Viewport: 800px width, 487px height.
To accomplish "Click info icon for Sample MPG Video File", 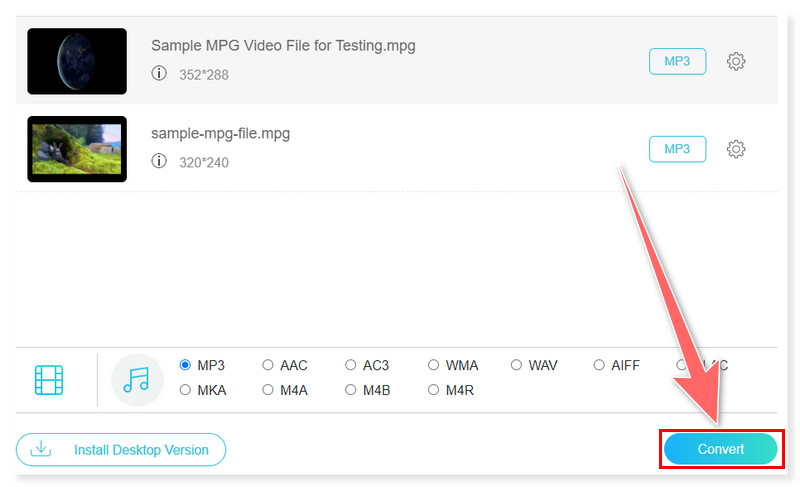I will tap(158, 74).
